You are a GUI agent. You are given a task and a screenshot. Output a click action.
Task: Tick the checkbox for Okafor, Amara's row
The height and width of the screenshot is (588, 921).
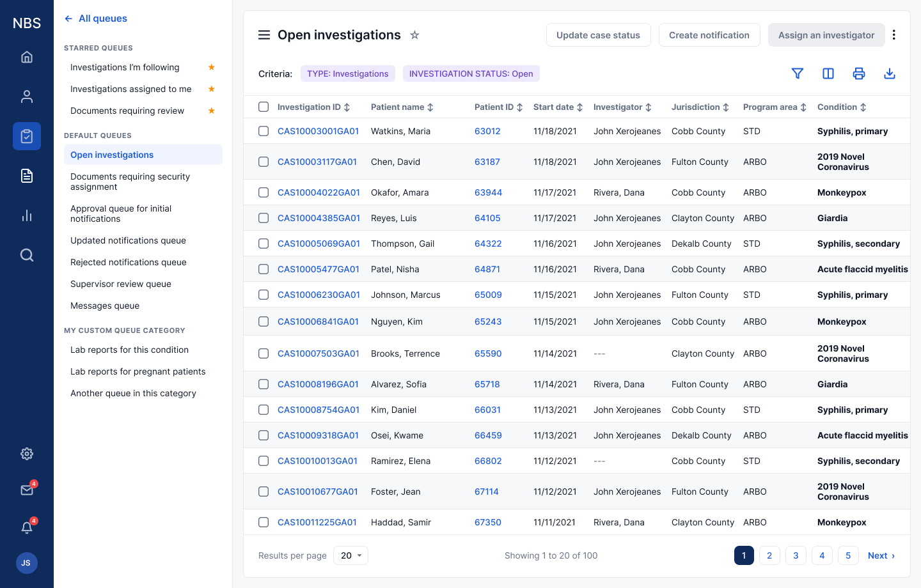[x=264, y=192]
